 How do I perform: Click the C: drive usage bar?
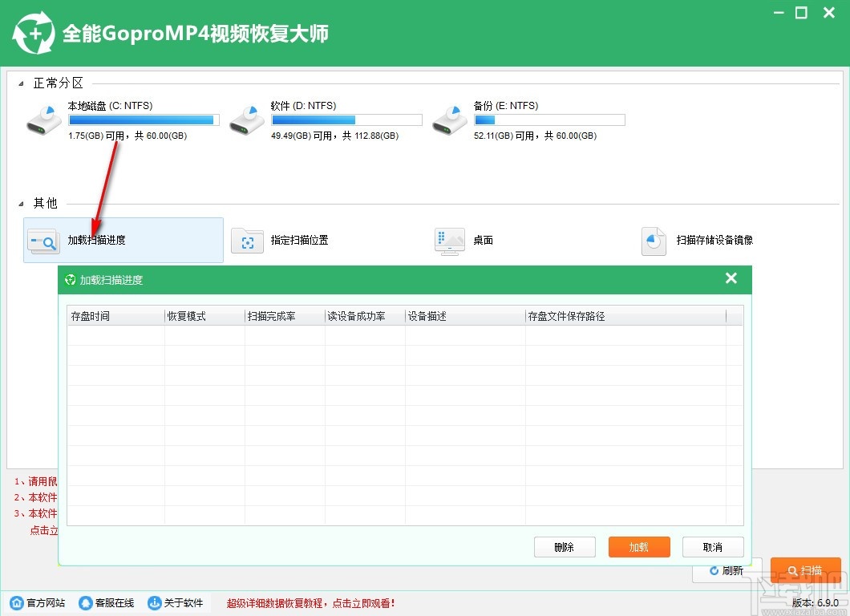(x=144, y=120)
